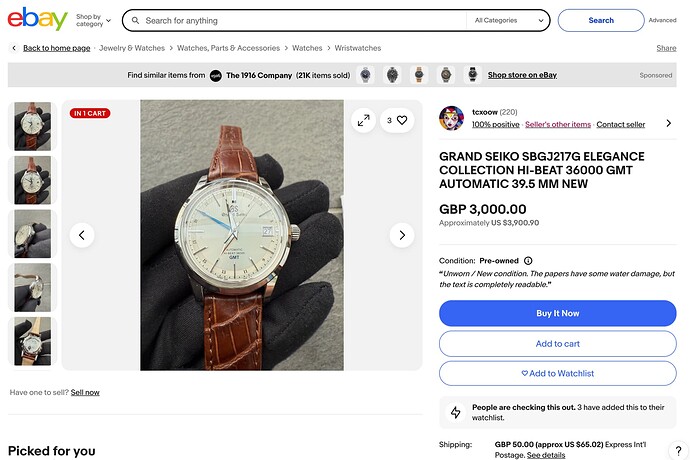
Task: Click Add to cart
Action: click(558, 343)
